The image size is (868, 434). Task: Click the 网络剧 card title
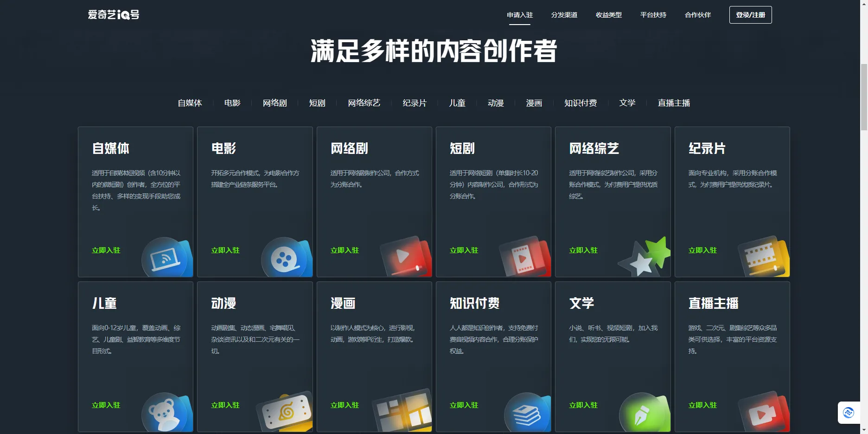click(x=349, y=148)
